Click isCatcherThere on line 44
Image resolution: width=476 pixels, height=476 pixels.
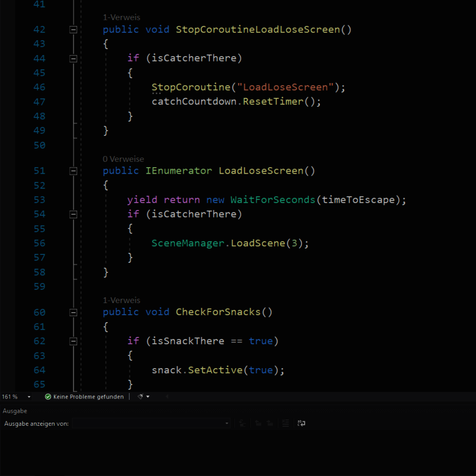click(194, 58)
